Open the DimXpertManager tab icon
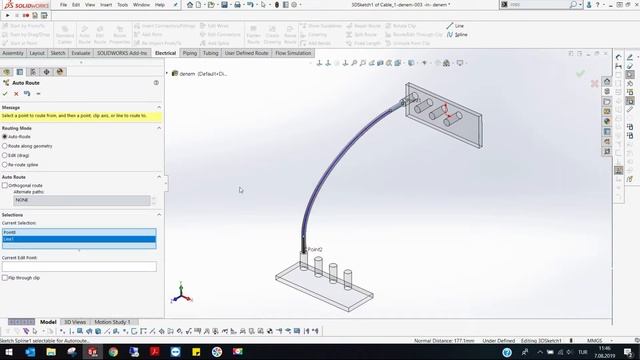This screenshot has width=640, height=360. 47,72
